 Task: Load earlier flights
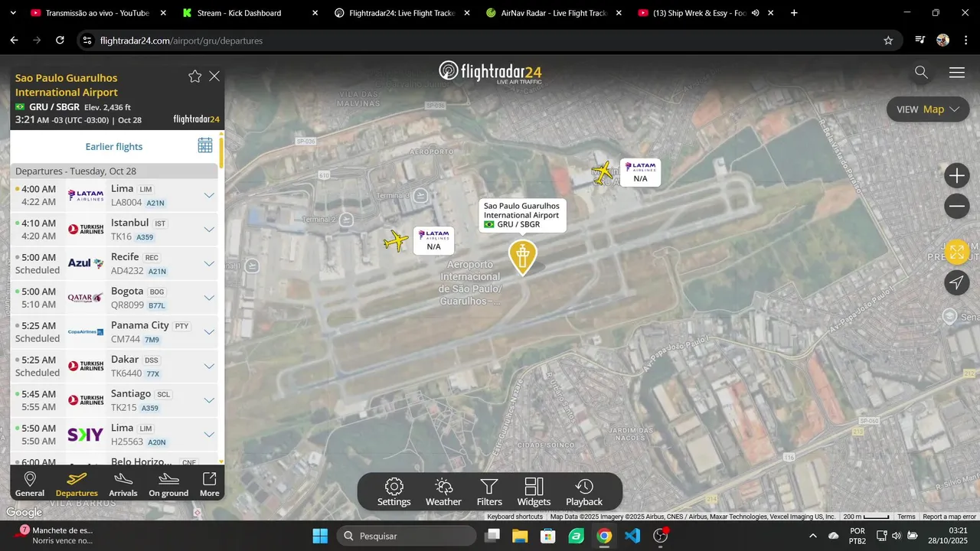point(114,146)
